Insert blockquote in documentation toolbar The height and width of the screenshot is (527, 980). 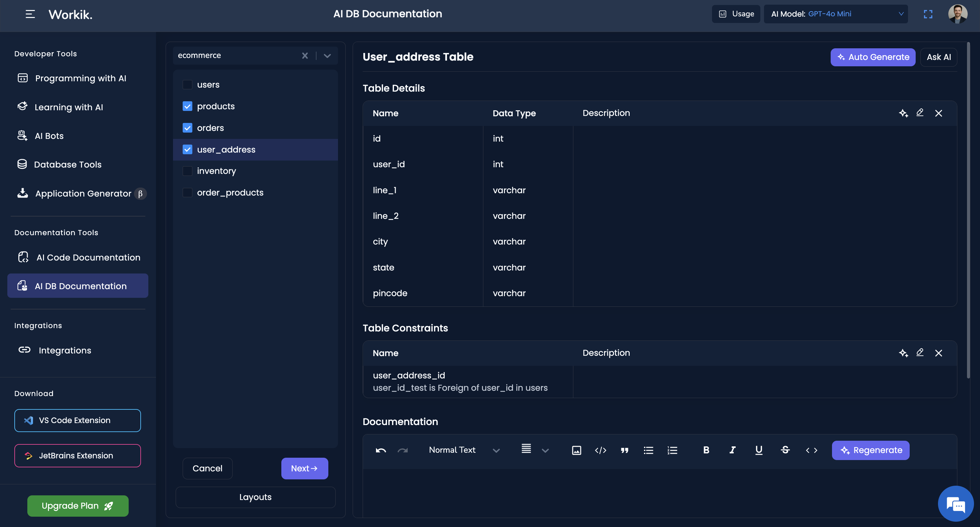click(624, 450)
